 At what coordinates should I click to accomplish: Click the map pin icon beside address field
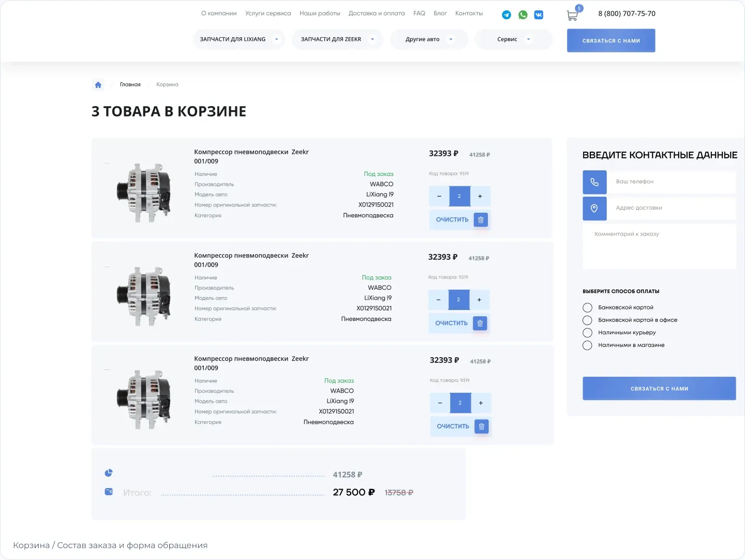tap(594, 208)
